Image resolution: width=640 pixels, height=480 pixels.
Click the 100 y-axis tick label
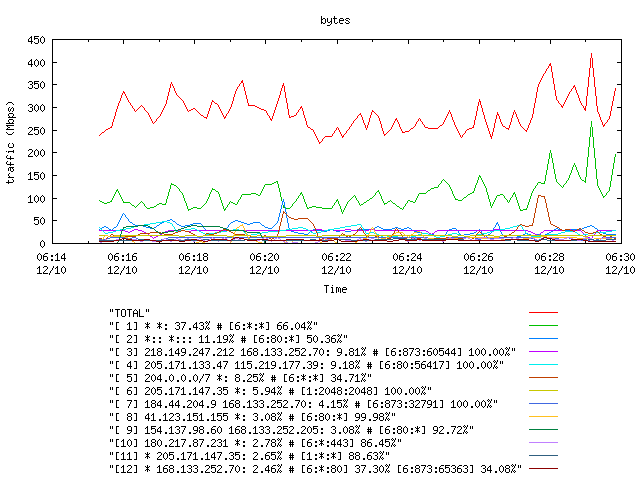(36, 199)
